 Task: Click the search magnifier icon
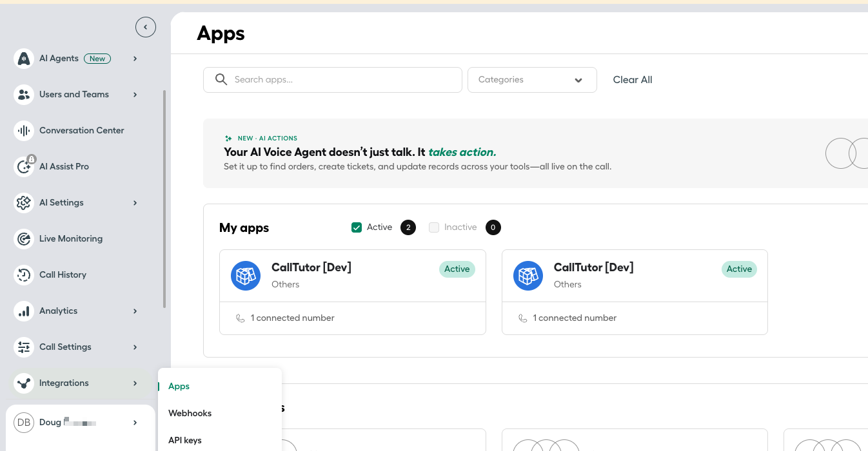(221, 79)
